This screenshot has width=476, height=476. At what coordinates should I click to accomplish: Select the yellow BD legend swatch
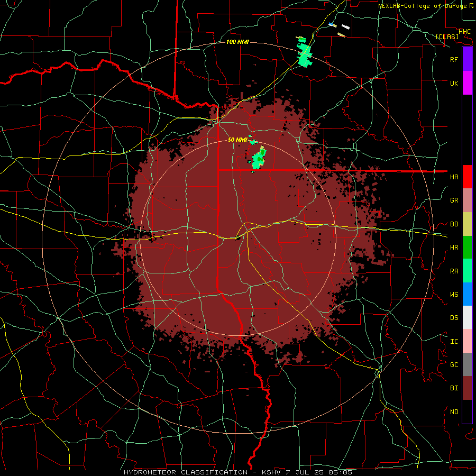pyautogui.click(x=467, y=224)
